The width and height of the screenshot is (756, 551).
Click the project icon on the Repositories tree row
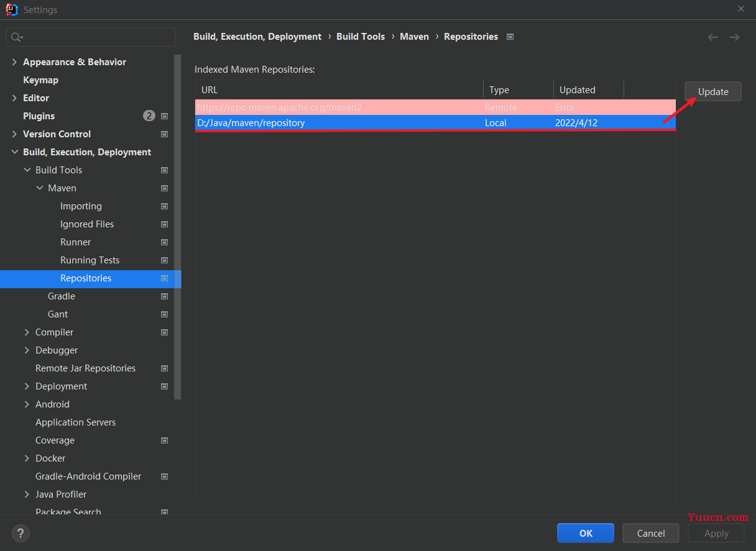165,278
